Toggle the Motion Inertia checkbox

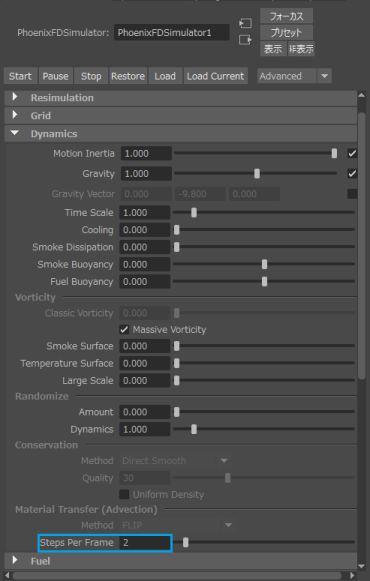point(352,153)
